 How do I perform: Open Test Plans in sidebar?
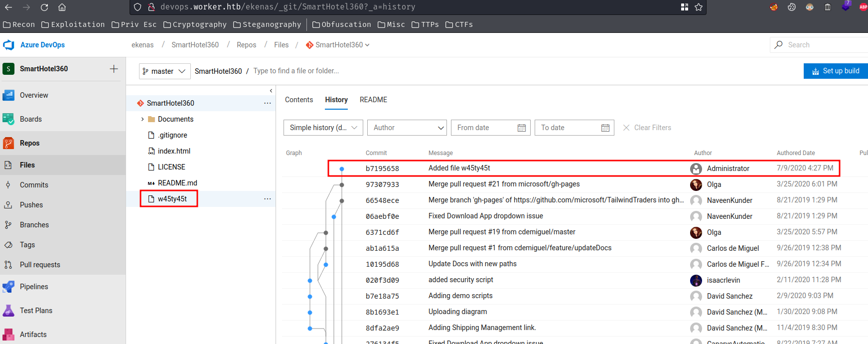[x=36, y=311]
